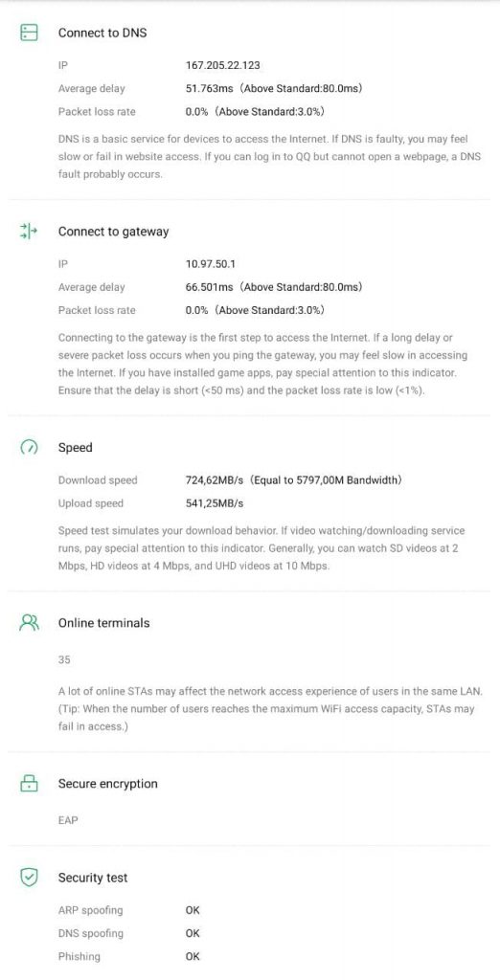Tap the DNS IP 167.205.22.123

click(223, 65)
